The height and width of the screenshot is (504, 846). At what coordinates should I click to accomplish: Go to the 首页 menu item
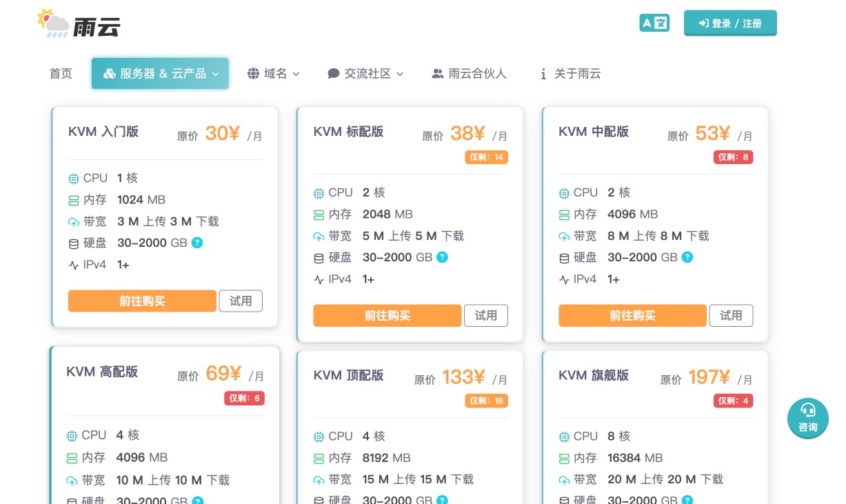pyautogui.click(x=61, y=74)
